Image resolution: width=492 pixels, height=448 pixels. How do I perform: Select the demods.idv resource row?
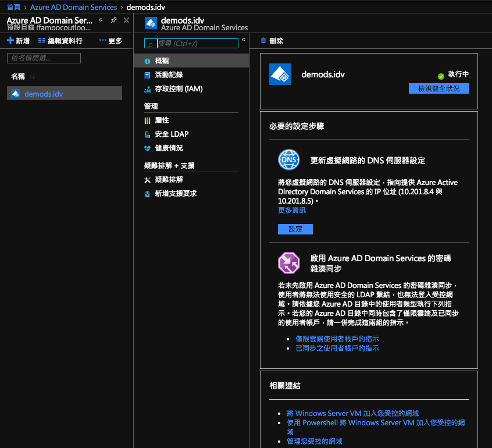(x=65, y=93)
